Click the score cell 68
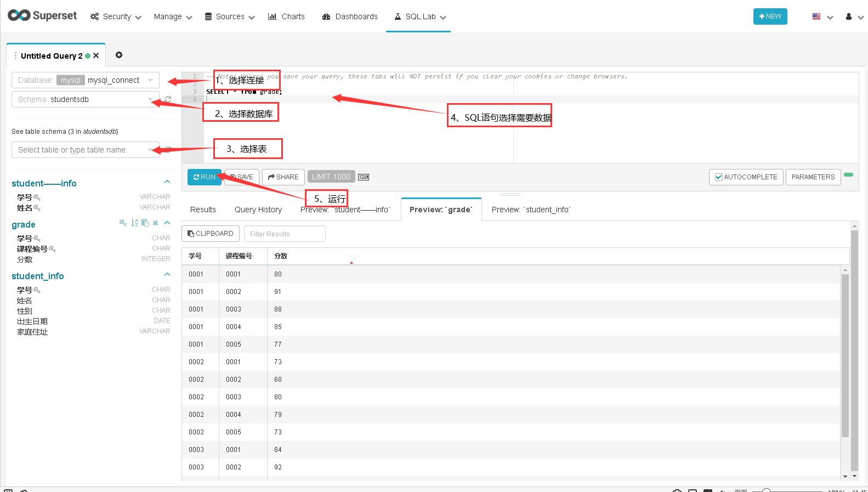The height and width of the screenshot is (492, 868). pos(278,380)
